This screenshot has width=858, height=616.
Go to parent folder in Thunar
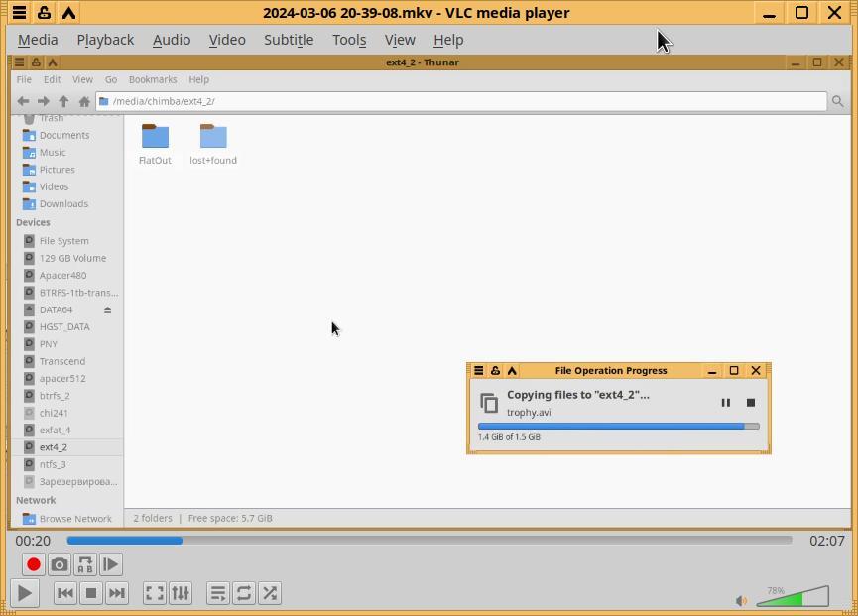click(63, 101)
